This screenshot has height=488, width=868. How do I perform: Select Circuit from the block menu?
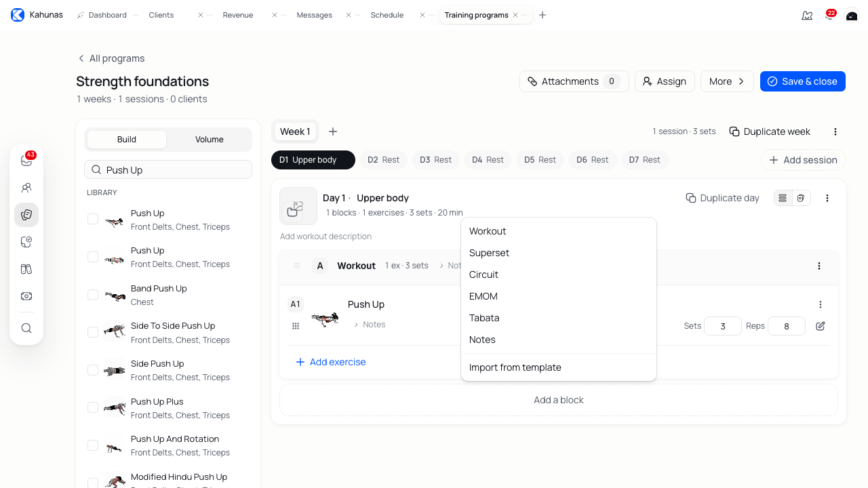pos(559,274)
